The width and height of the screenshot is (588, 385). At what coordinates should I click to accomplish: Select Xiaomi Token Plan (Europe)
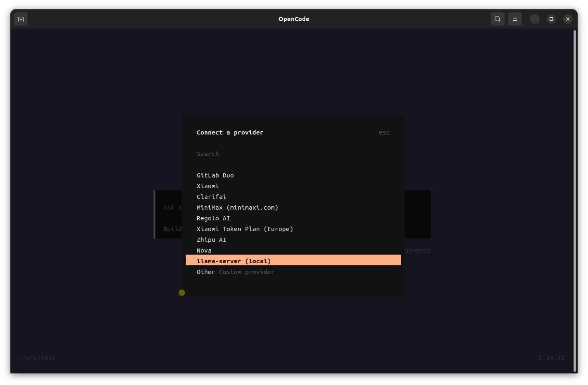click(x=293, y=229)
